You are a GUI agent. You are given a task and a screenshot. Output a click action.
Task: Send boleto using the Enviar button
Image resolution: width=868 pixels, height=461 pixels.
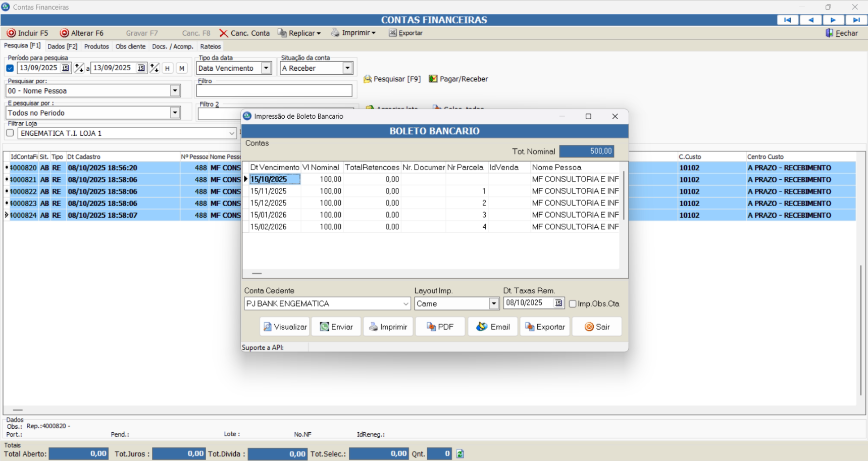(x=336, y=327)
